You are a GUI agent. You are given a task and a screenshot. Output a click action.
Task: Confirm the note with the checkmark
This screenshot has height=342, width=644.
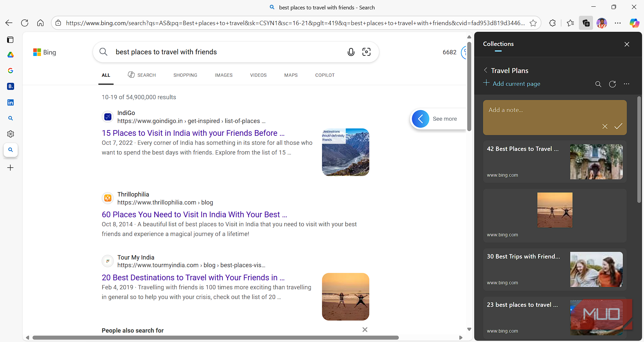(618, 126)
